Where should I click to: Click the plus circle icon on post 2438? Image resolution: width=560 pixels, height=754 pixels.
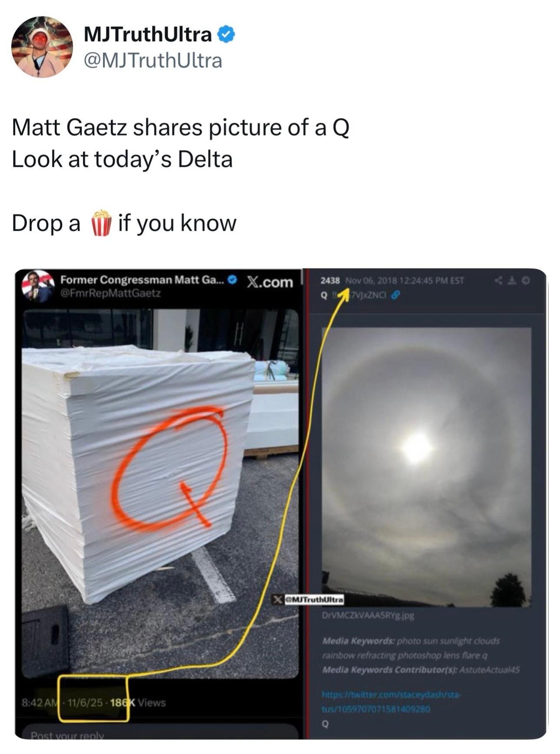(526, 281)
